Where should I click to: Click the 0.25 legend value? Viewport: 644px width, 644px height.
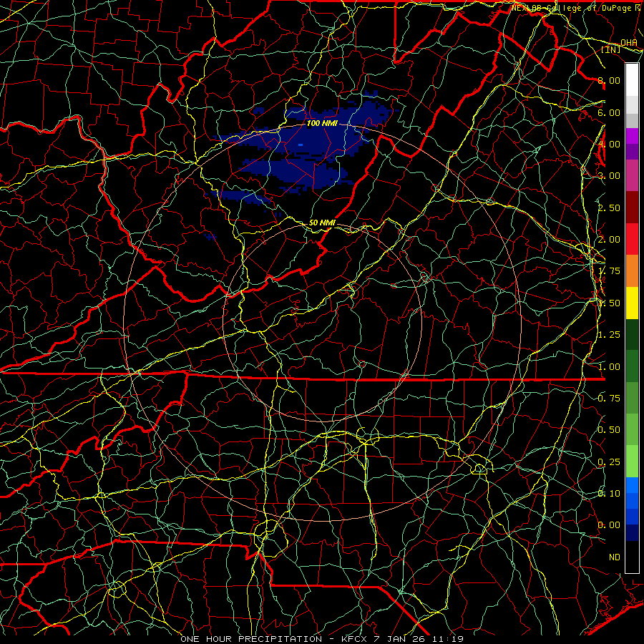(609, 462)
